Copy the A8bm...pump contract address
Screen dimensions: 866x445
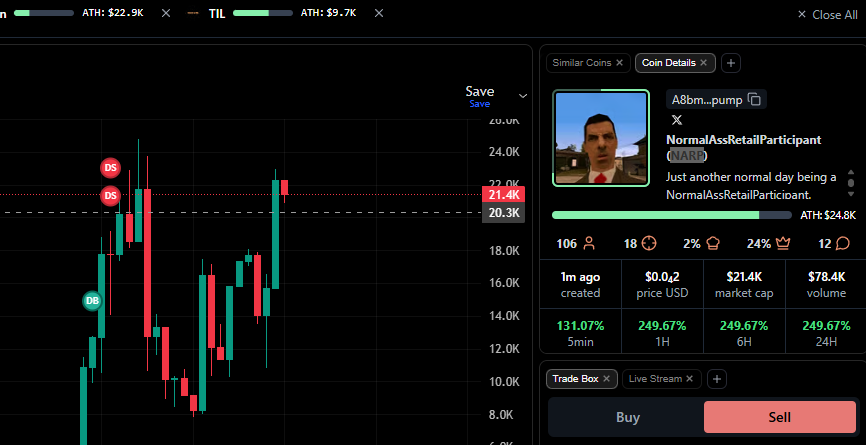coord(754,100)
